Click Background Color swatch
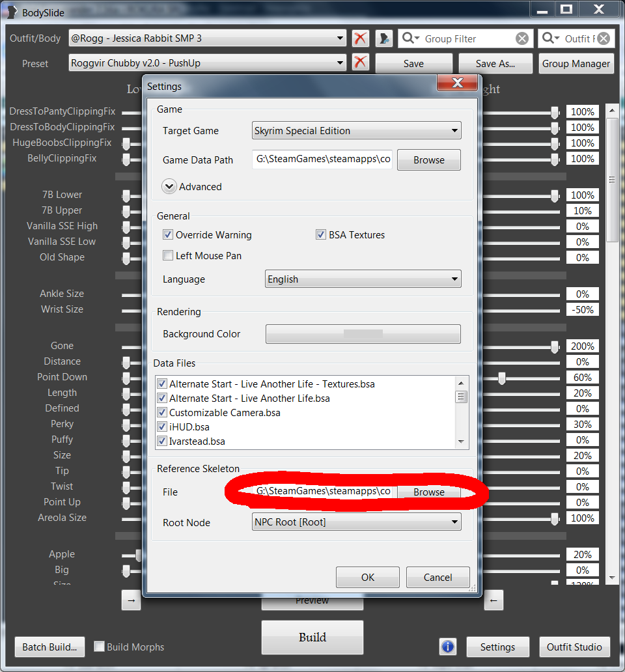625x672 pixels. point(363,334)
